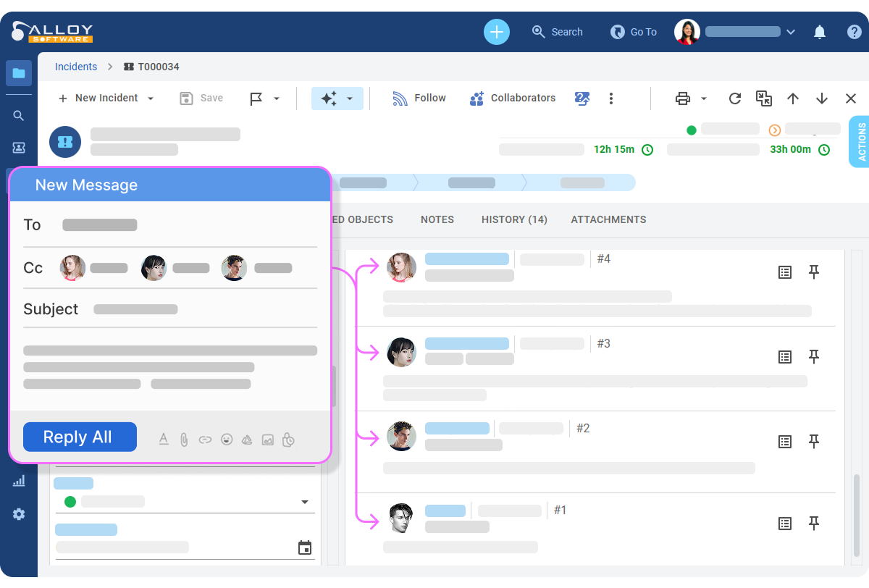Pin message #1

click(x=814, y=524)
